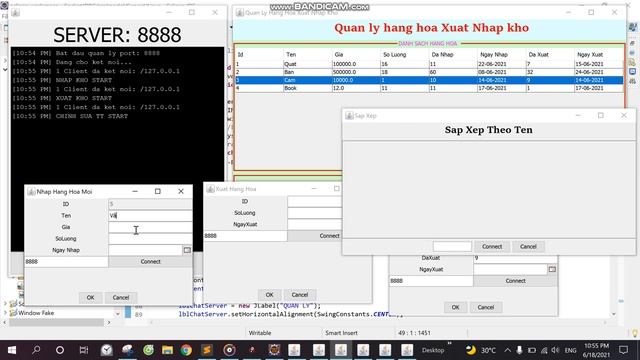Screen dimensions: 640x360
Task: Click Ten field in Nhap Hang Hoa Moi
Action: coord(150,215)
